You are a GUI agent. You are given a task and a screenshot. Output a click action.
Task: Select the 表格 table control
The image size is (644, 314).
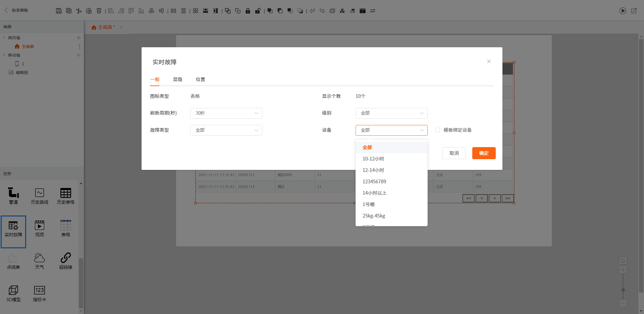tap(66, 228)
